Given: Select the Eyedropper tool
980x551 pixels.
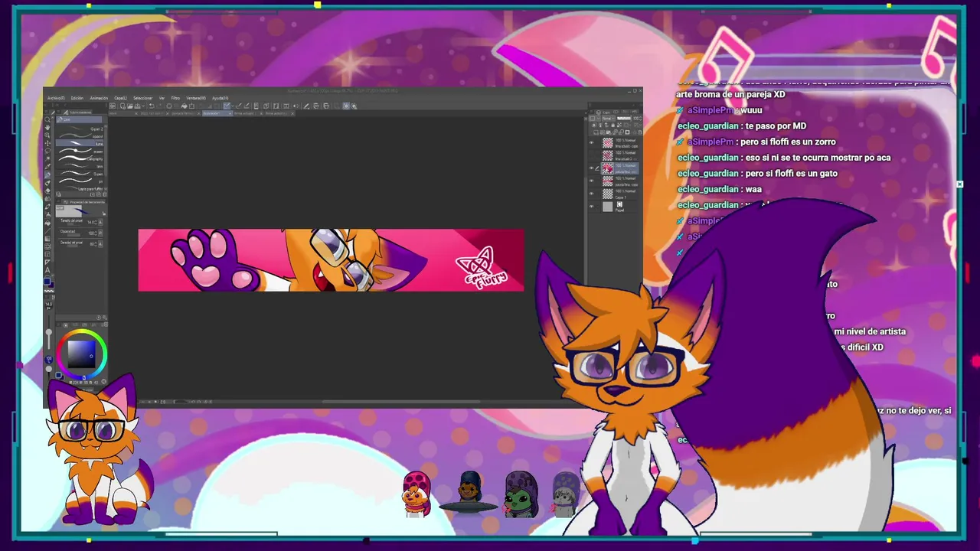Looking at the screenshot, I should (47, 166).
